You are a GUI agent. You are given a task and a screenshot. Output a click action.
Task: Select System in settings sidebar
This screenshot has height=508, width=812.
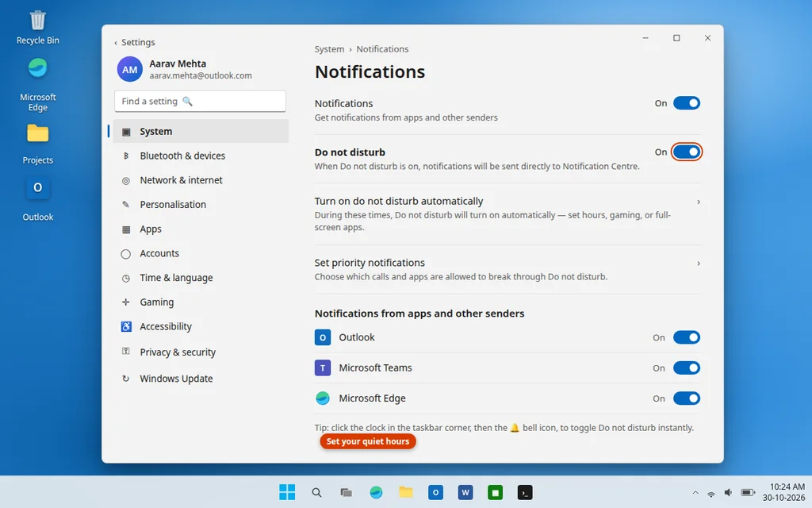(x=201, y=131)
